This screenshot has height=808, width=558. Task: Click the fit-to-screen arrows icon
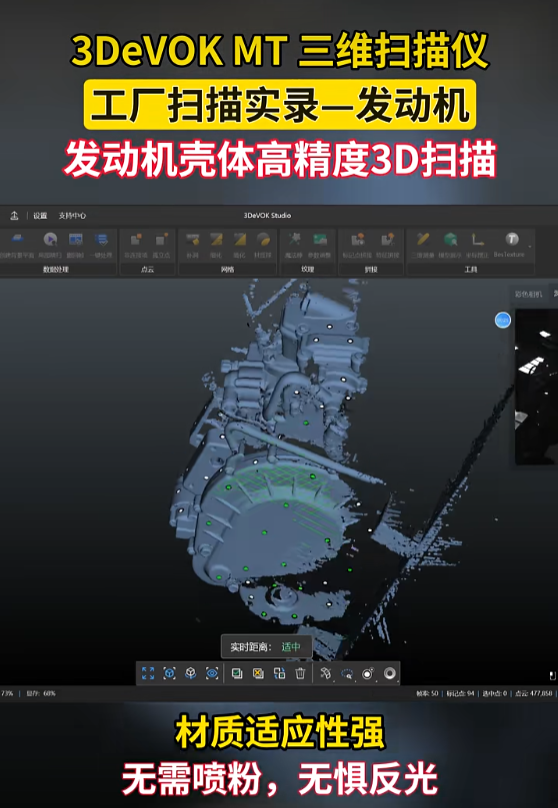coord(148,673)
